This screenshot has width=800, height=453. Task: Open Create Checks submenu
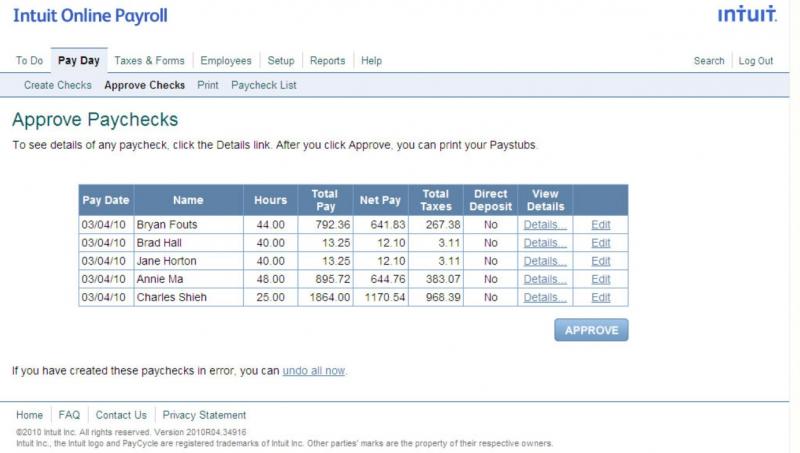(58, 85)
